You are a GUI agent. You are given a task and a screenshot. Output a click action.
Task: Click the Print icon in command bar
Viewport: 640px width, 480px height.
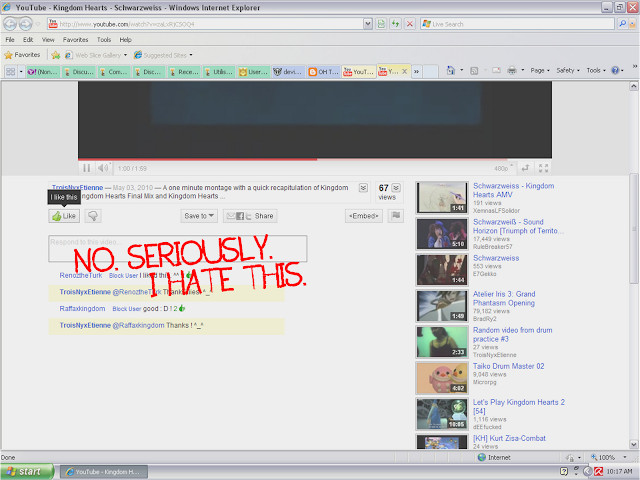[x=512, y=70]
